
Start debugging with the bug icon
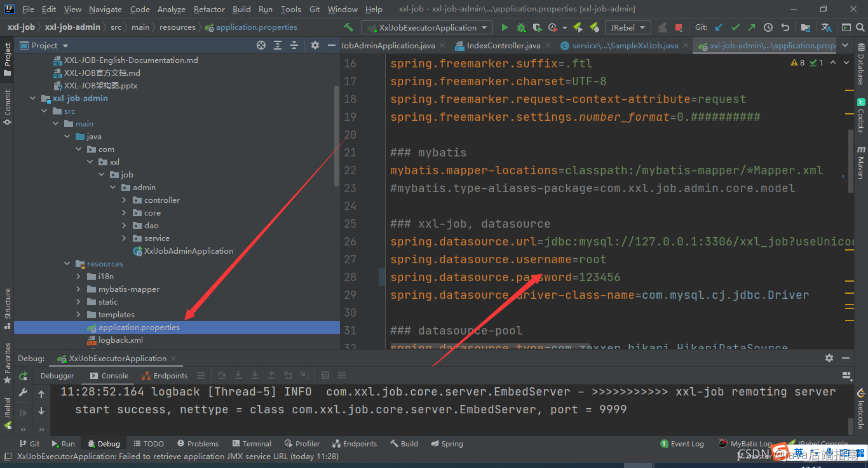coord(521,27)
